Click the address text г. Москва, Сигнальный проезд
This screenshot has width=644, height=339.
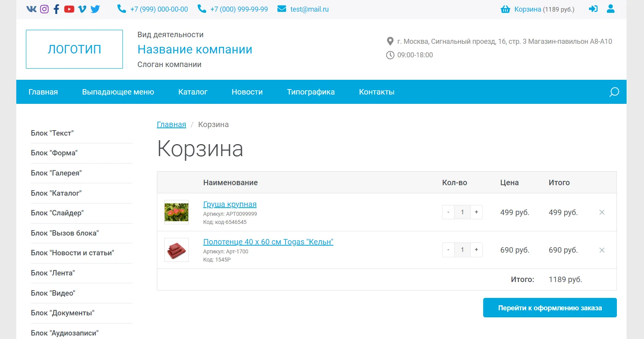point(505,41)
